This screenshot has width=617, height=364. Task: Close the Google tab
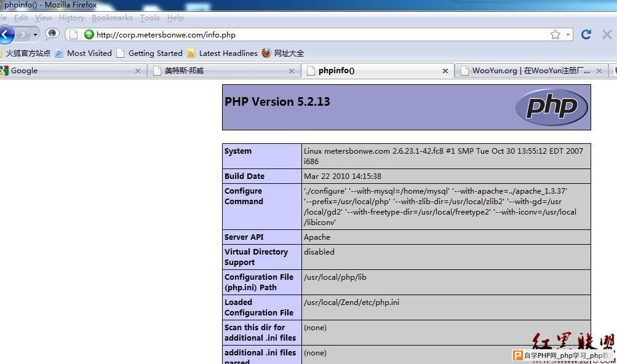[x=138, y=71]
